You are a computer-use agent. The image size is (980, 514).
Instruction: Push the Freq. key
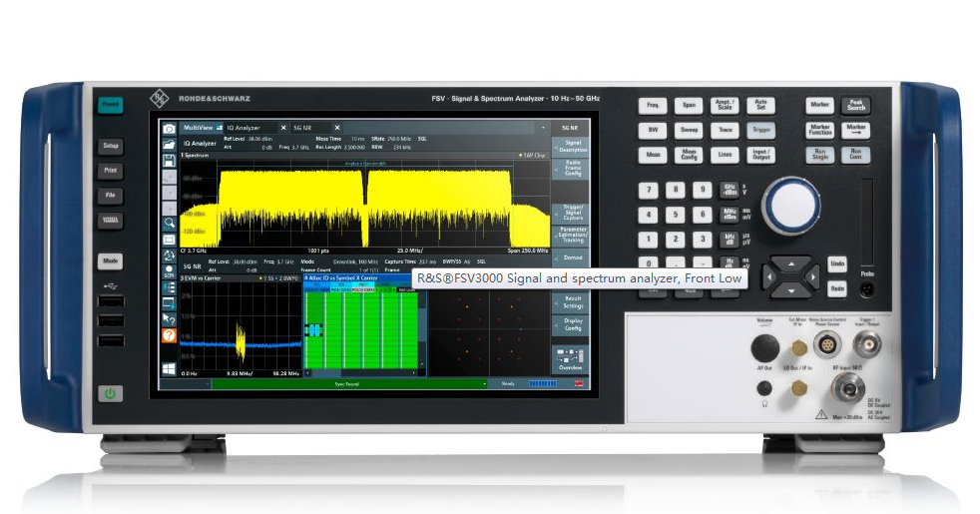pos(653,105)
